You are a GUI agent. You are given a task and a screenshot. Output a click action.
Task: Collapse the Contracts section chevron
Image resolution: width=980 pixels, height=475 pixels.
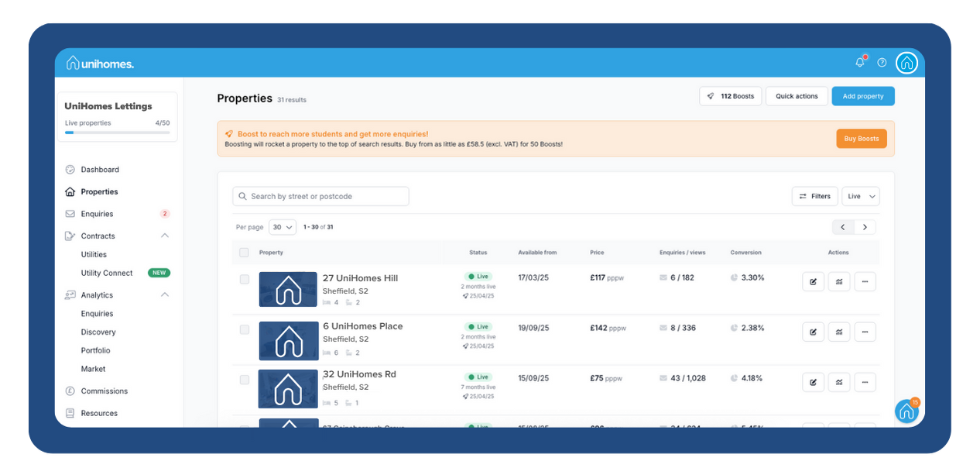(164, 236)
